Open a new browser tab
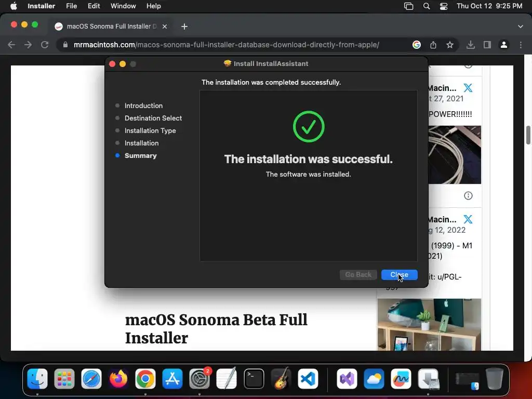Viewport: 532px width, 399px height. coord(184,26)
